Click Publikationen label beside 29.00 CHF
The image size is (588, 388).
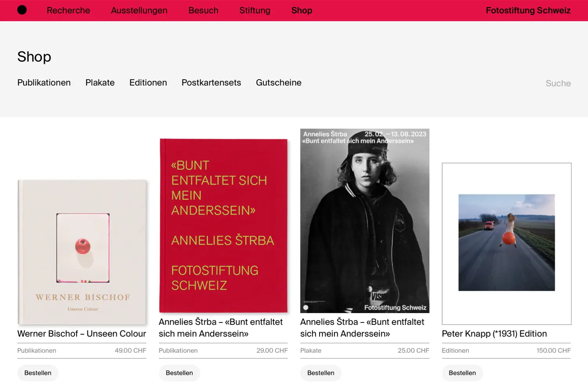178,350
